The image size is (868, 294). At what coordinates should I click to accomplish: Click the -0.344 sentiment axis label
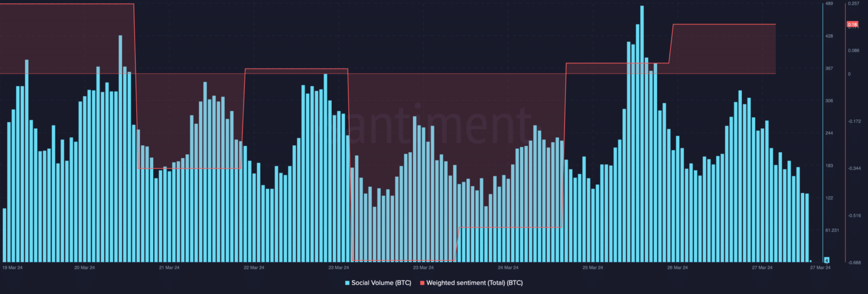point(854,168)
